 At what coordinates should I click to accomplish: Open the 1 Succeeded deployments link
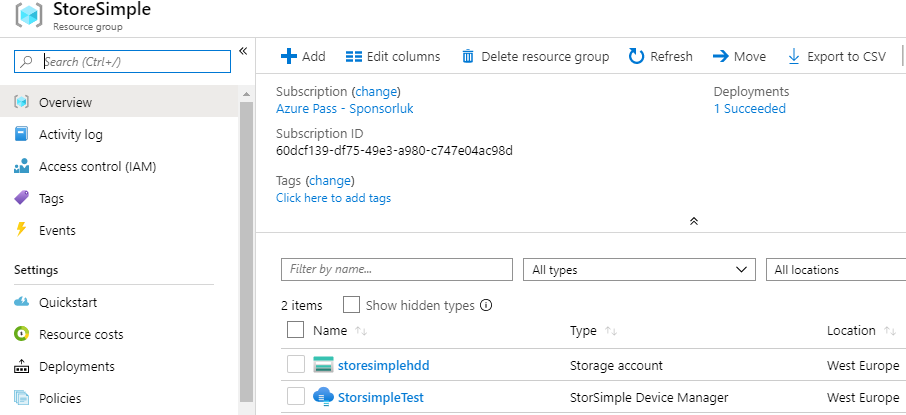tap(749, 108)
